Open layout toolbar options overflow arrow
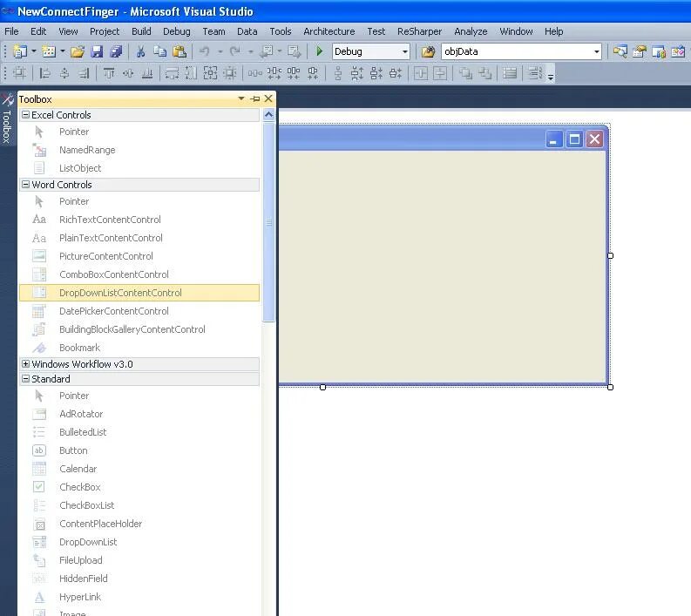Image resolution: width=691 pixels, height=616 pixels. coord(551,78)
